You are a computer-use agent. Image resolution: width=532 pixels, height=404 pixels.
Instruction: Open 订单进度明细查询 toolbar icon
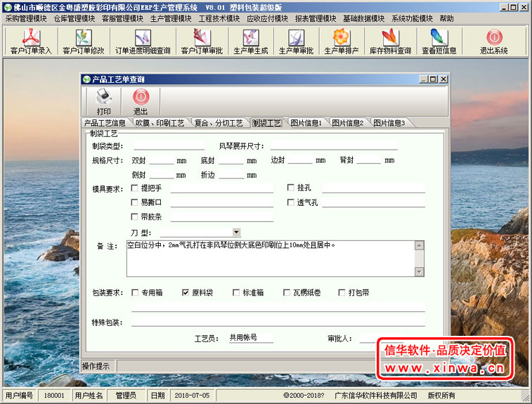tap(143, 41)
